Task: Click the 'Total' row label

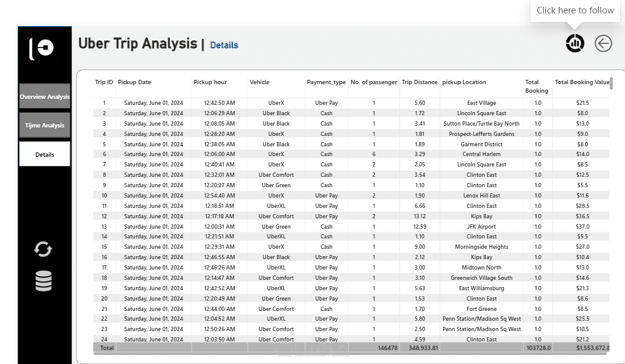Action: point(107,348)
